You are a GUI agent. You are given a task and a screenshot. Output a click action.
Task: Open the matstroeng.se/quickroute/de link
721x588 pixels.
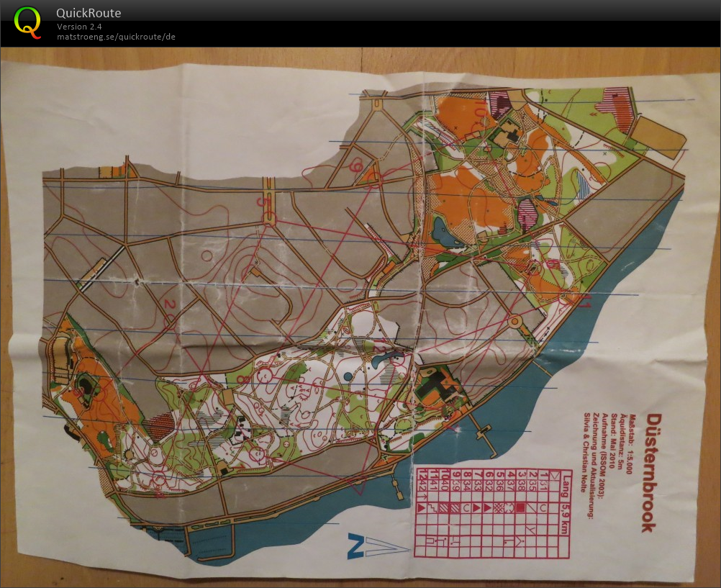(116, 37)
